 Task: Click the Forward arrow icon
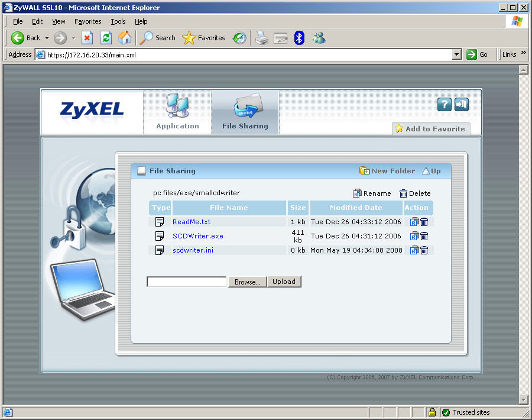(x=60, y=38)
